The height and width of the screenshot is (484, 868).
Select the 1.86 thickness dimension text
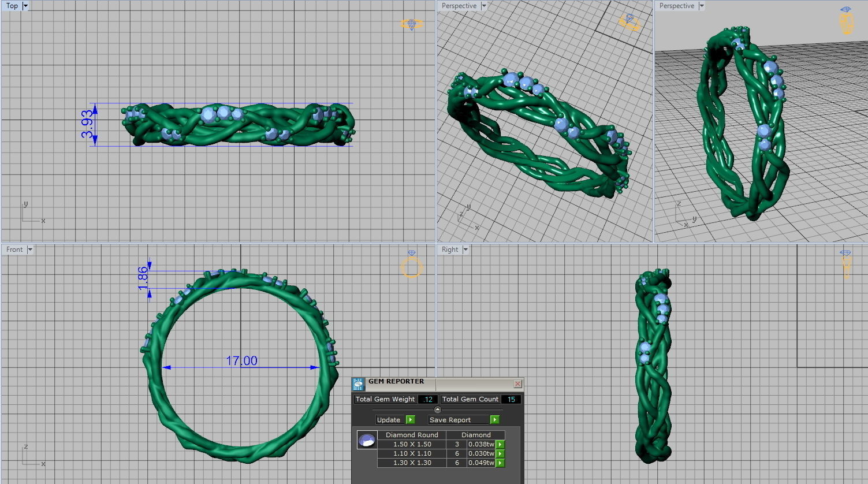143,278
